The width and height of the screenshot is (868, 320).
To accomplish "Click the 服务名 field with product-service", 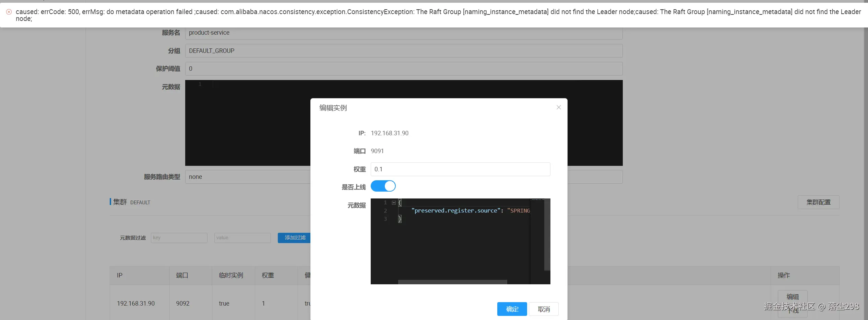I will pos(404,33).
